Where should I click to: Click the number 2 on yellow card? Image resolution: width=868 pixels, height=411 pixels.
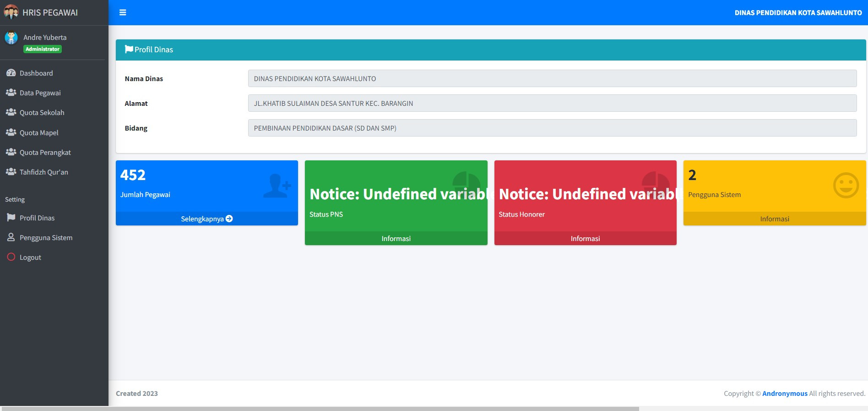tap(692, 175)
